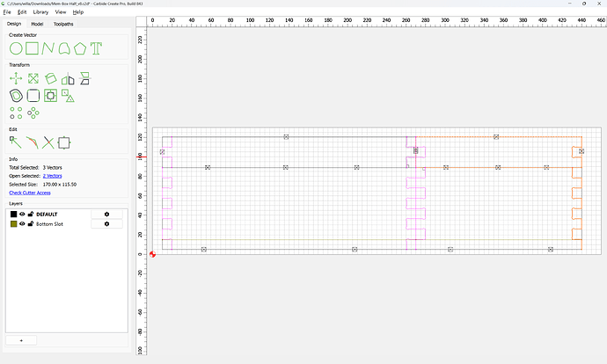Open the Library menu
The height and width of the screenshot is (364, 607).
tap(40, 12)
